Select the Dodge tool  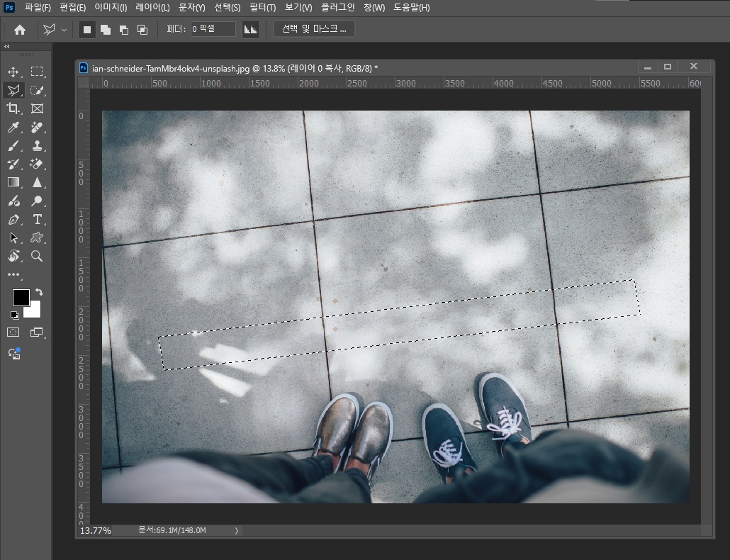[x=37, y=201]
